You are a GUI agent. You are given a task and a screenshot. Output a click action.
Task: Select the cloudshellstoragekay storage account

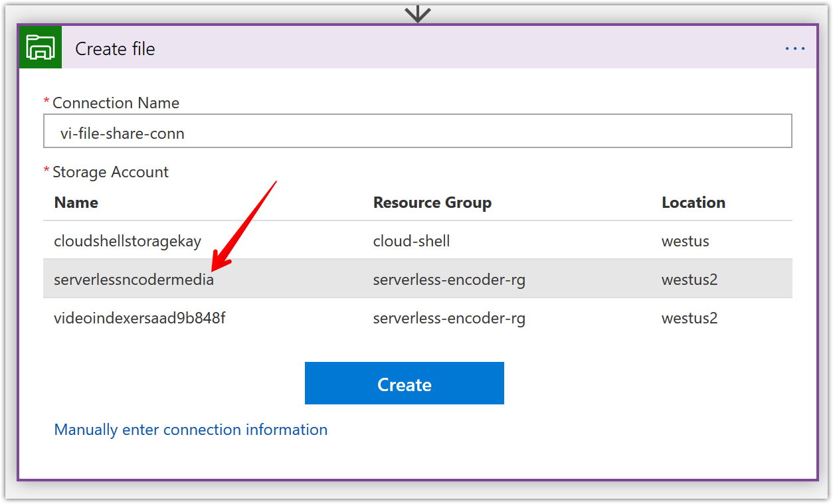[127, 241]
